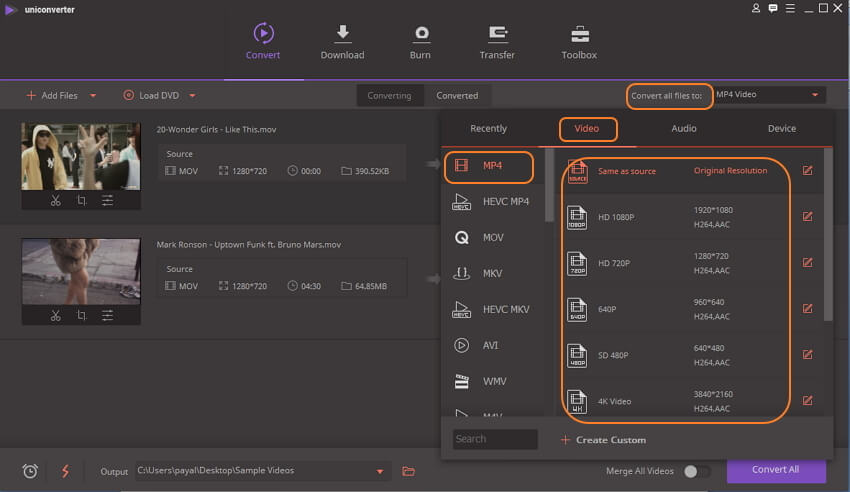Switch to the Recently tab
Viewport: 850px width, 492px height.
[488, 128]
